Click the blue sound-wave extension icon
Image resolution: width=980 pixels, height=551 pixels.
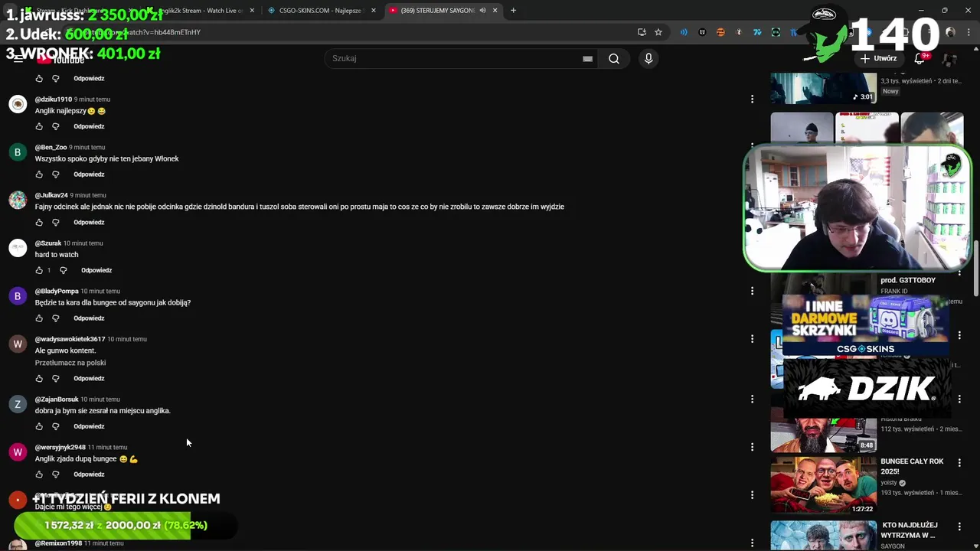point(684,32)
